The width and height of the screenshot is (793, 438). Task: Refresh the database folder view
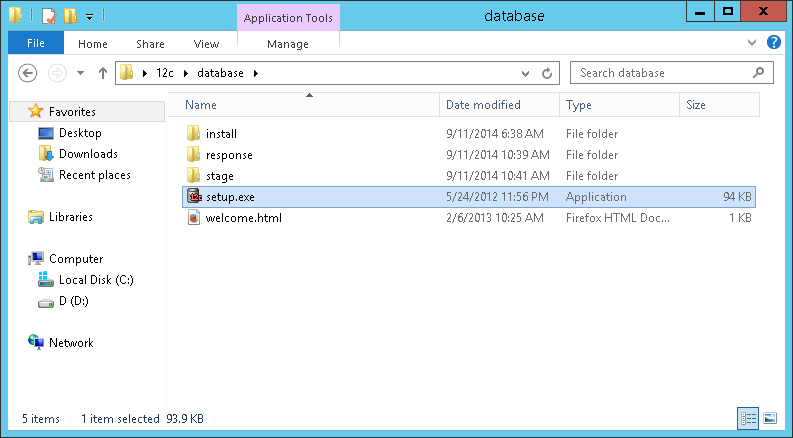click(547, 73)
